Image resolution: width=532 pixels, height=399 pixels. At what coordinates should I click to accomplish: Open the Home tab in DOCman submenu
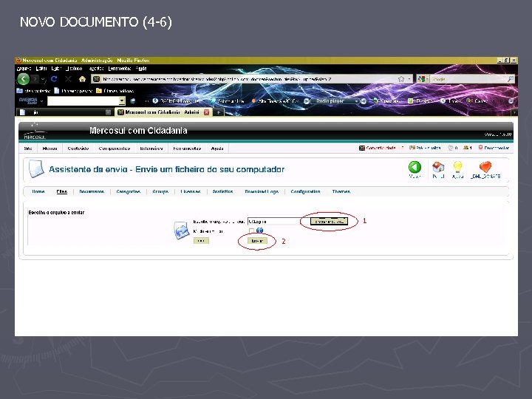[x=38, y=191]
